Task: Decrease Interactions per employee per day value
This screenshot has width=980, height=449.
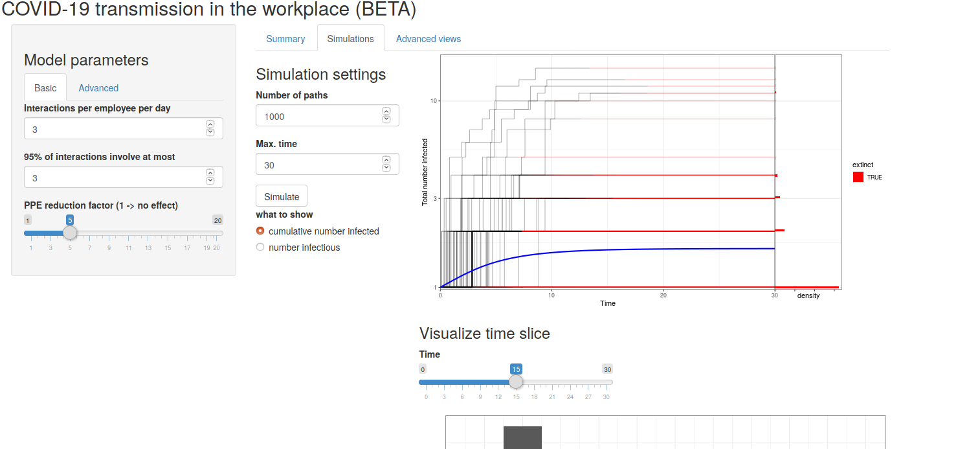Action: click(210, 132)
